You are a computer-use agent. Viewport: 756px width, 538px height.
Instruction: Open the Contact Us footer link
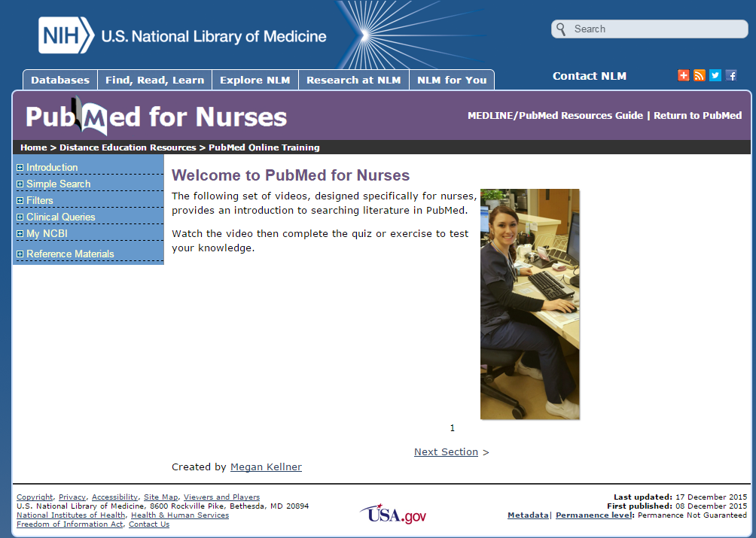[x=149, y=524]
